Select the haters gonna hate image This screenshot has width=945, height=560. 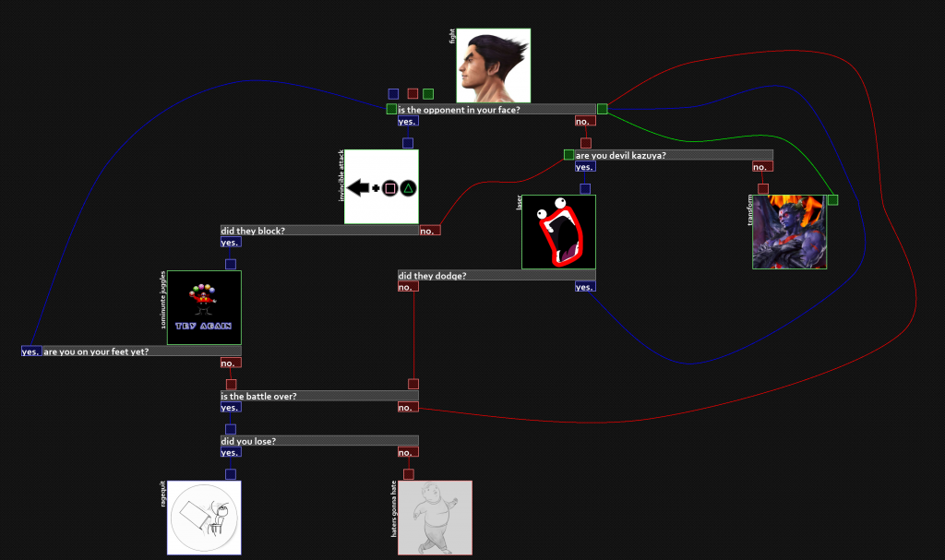point(436,518)
